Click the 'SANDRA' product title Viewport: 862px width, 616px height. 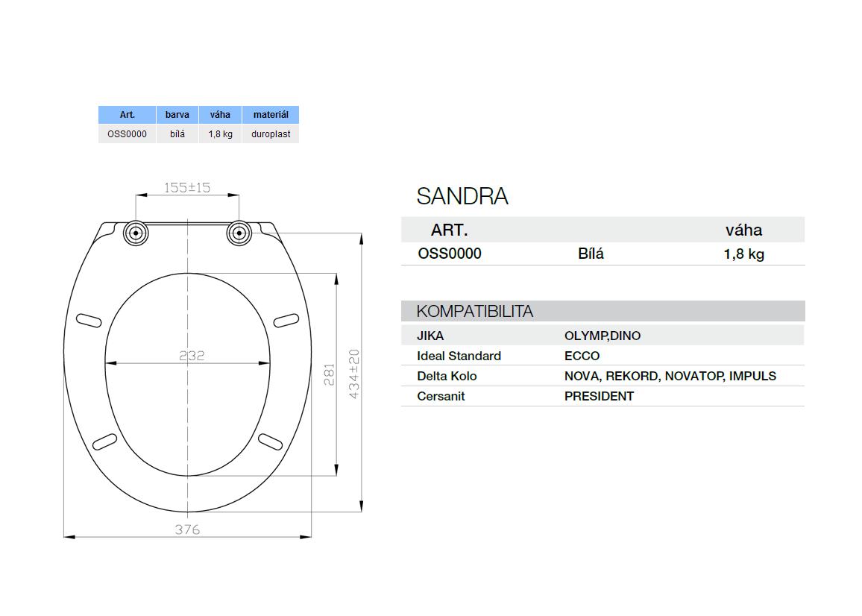pyautogui.click(x=462, y=196)
